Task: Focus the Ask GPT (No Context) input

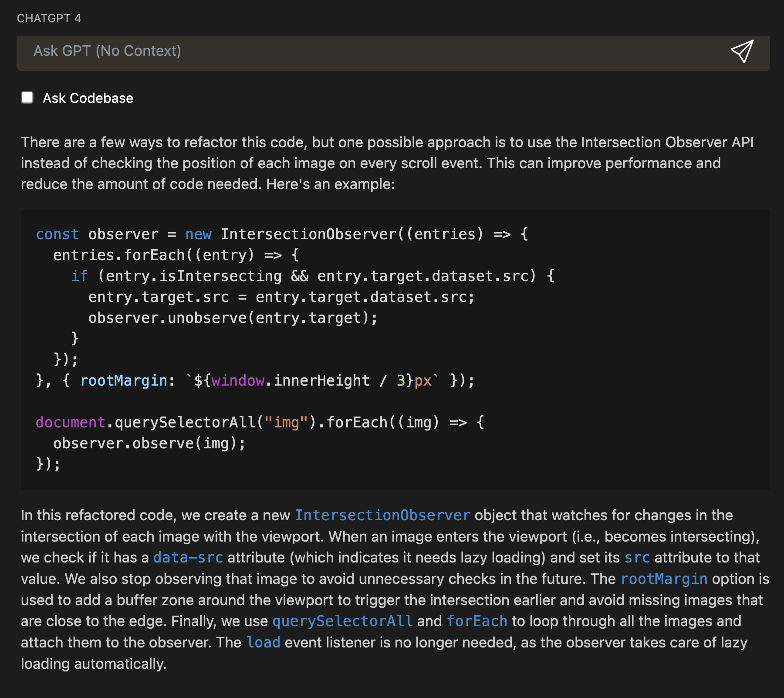Action: click(348, 51)
